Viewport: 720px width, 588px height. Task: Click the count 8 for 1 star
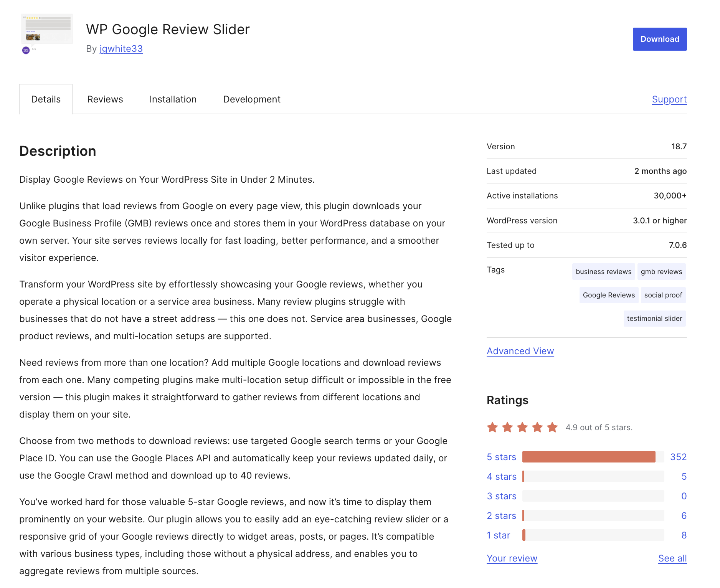pyautogui.click(x=684, y=535)
